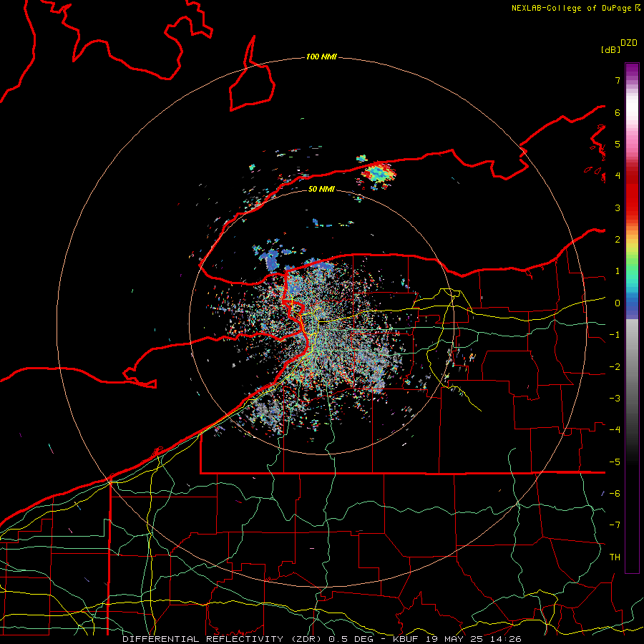Click the [dB] units label

click(611, 49)
